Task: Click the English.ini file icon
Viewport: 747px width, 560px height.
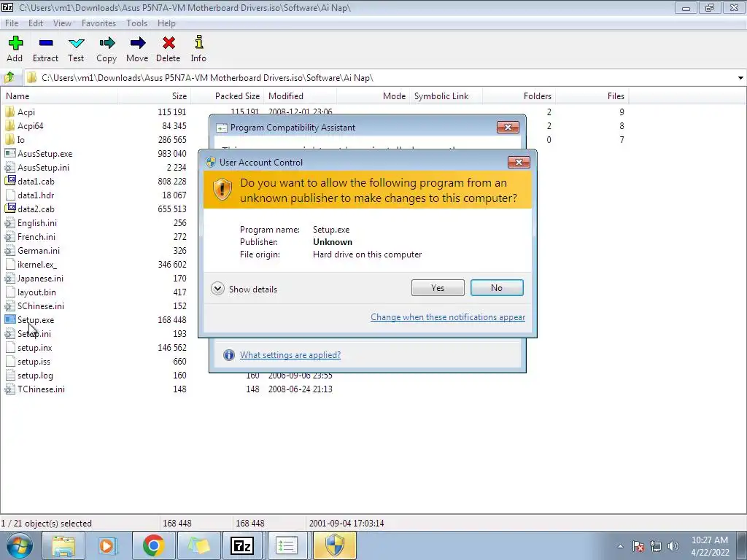Action: tap(9, 223)
